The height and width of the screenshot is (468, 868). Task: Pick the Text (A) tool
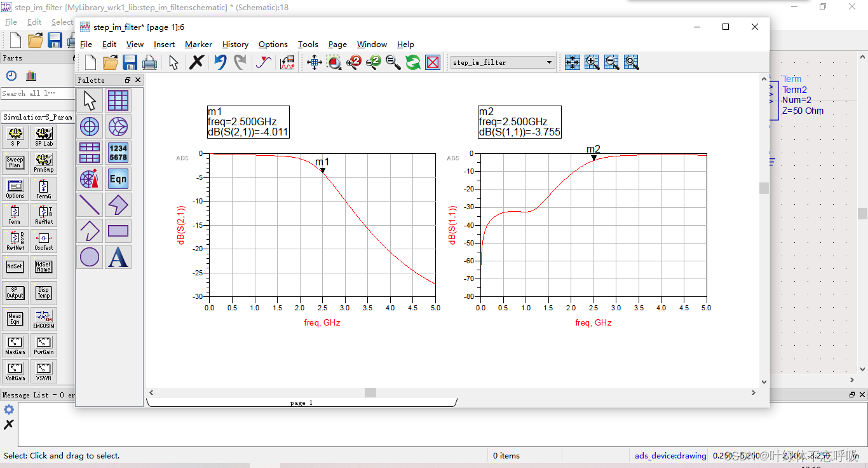118,257
